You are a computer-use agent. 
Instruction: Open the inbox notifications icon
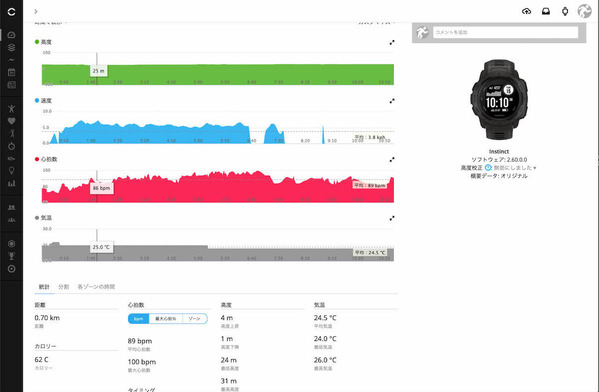tap(546, 11)
